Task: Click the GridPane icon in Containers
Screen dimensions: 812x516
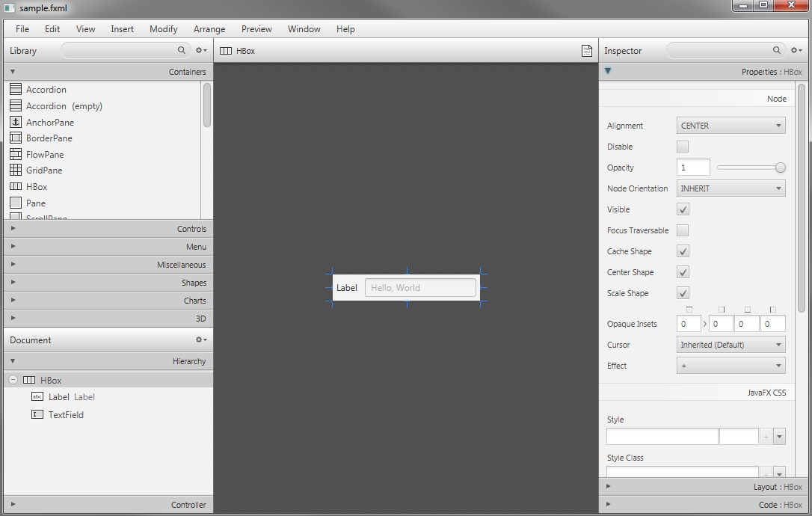Action: 14,171
